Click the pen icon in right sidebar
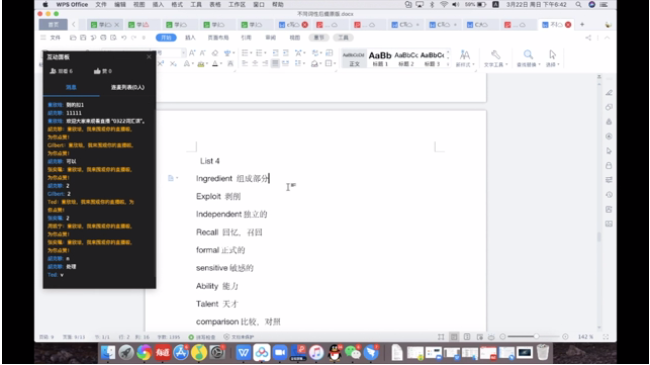650x365 pixels. pos(609,93)
